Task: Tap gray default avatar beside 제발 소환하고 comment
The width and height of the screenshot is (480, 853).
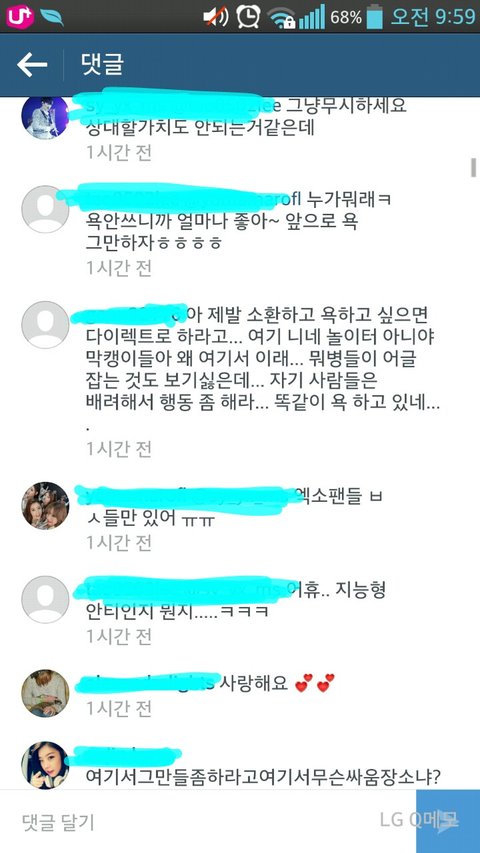Action: click(45, 325)
